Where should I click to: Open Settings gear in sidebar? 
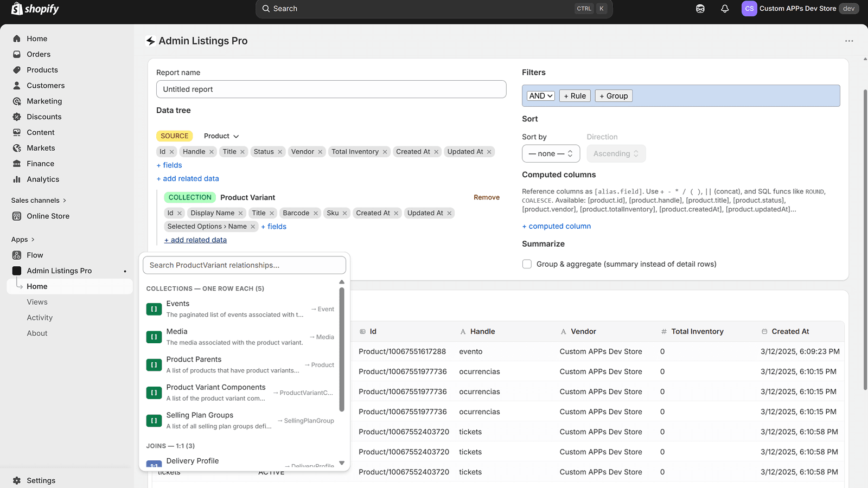tap(17, 480)
